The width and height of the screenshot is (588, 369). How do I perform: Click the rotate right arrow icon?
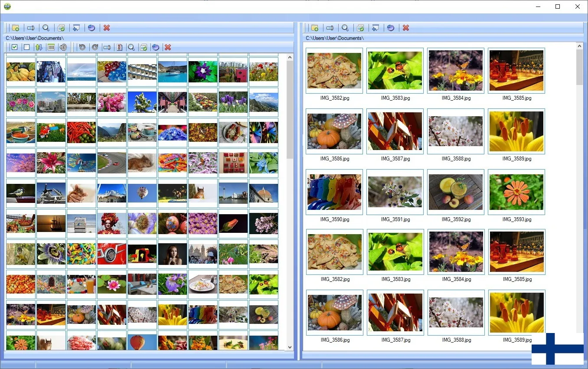95,47
